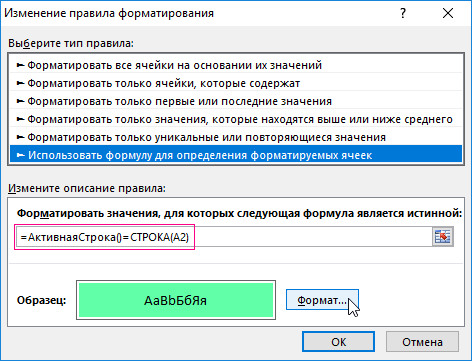Select 'Форматировать только ячейки, которые содержат'
Image resolution: width=472 pixels, height=361 pixels.
click(x=236, y=83)
